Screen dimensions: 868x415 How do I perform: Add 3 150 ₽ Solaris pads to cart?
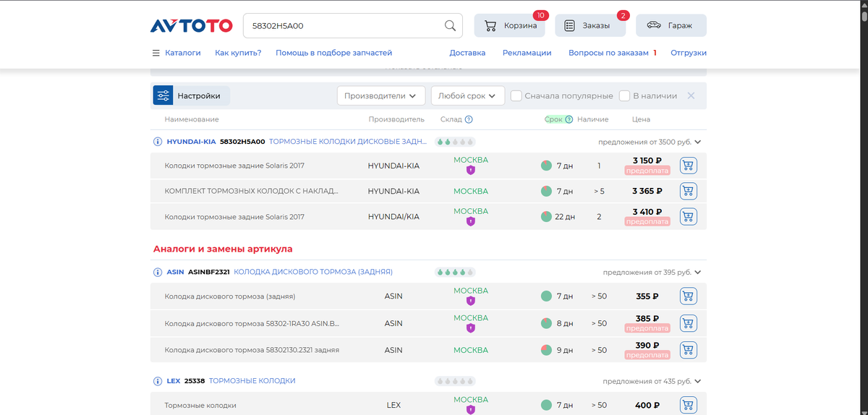[x=688, y=166]
